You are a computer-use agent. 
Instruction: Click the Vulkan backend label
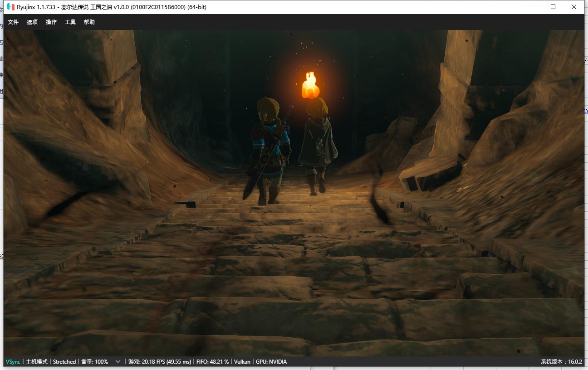click(242, 361)
